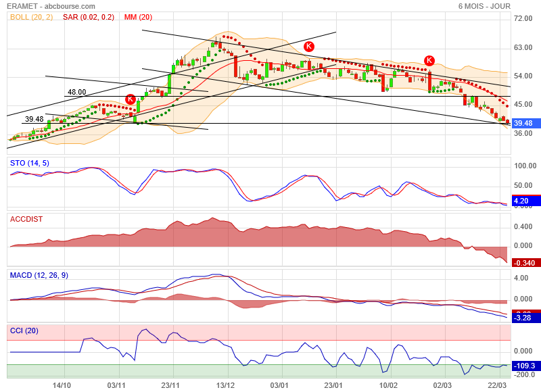Click the 'ACCDIST' indicator label

coord(26,219)
